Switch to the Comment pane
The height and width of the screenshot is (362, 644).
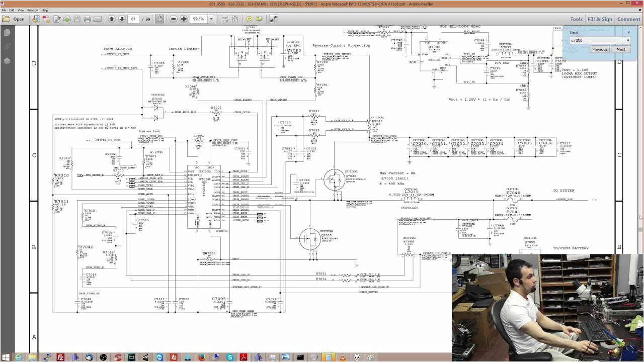pyautogui.click(x=628, y=19)
